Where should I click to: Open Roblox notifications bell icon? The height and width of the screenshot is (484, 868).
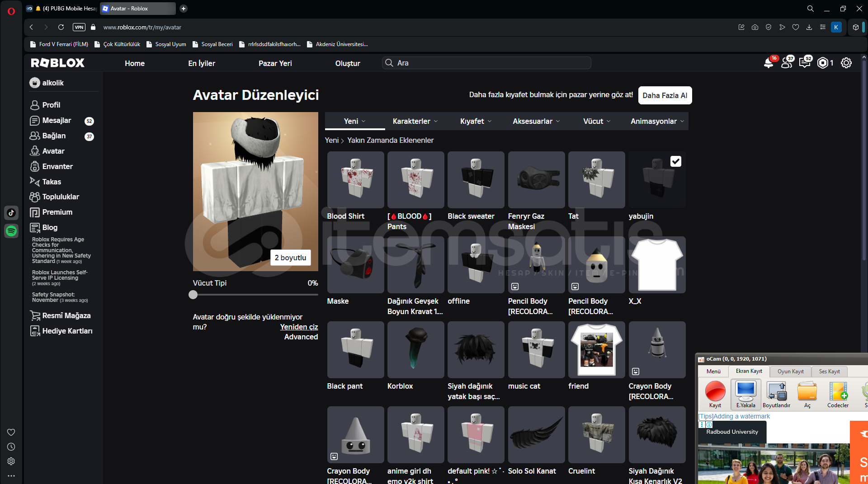point(768,63)
